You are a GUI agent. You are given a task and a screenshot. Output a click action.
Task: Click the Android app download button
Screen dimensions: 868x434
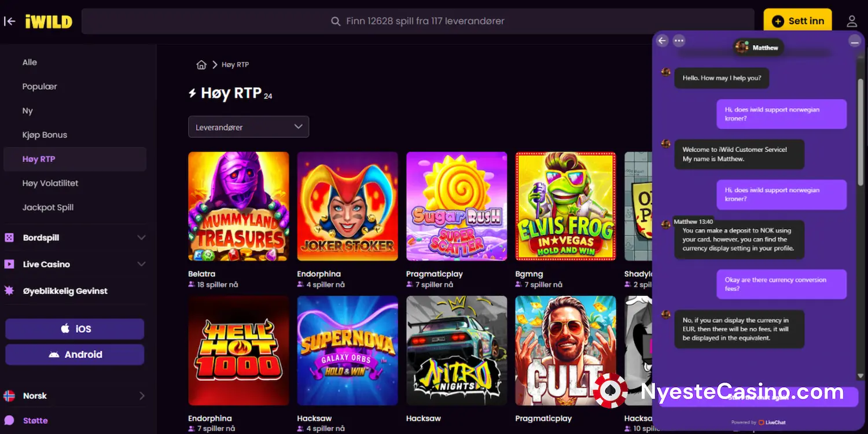tap(75, 355)
